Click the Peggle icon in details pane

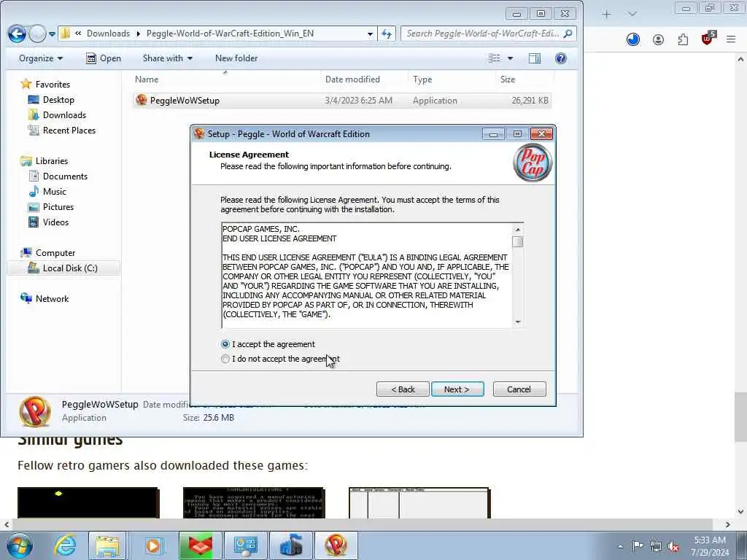click(x=35, y=411)
